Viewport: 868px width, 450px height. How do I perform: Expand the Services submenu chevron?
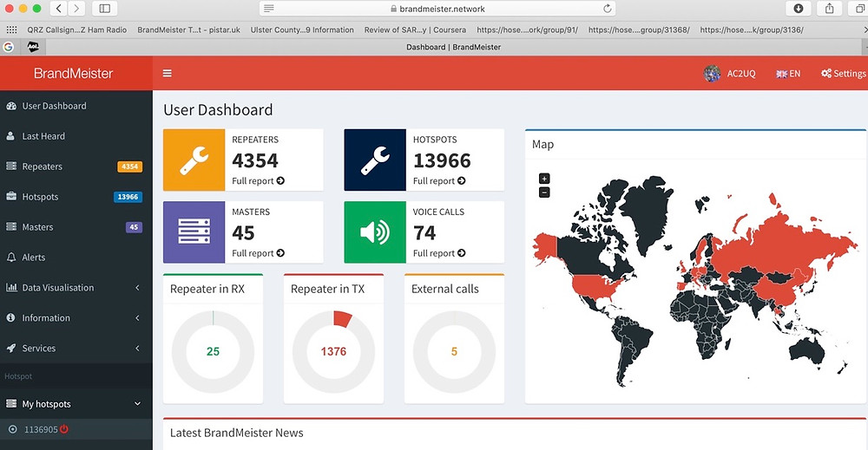coord(137,349)
